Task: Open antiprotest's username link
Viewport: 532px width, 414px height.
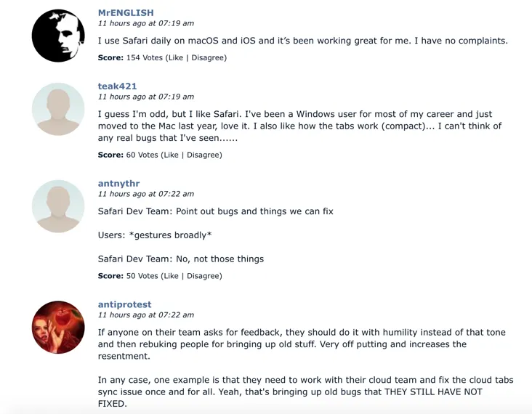Action: pos(125,304)
